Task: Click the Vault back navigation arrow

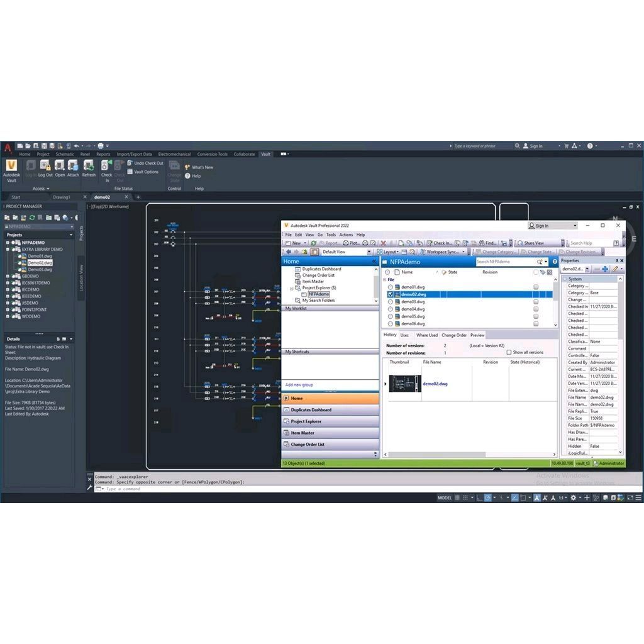Action: click(x=288, y=252)
